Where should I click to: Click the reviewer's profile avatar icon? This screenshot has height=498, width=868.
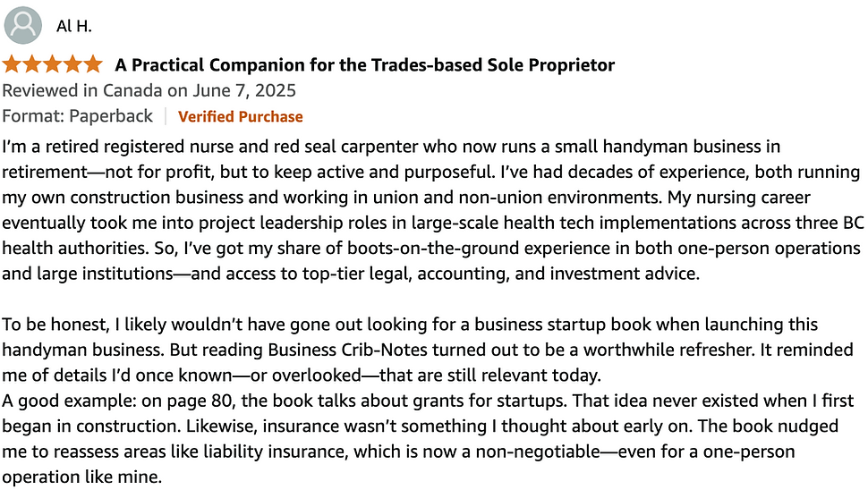click(x=22, y=25)
